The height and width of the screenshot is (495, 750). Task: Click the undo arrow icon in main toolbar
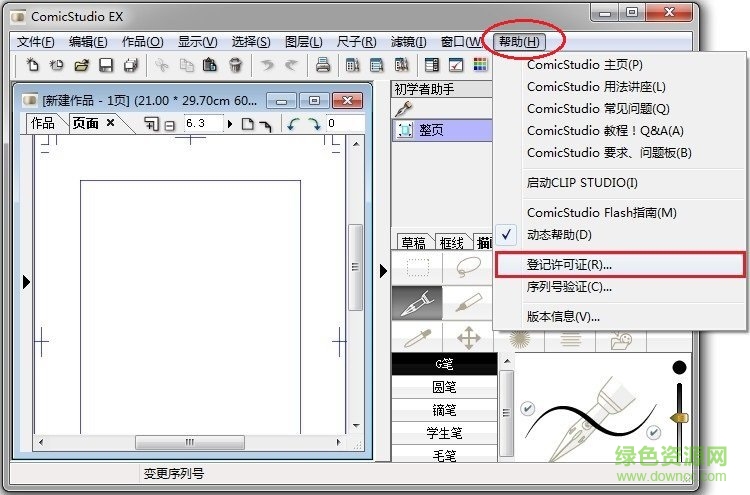coord(267,65)
